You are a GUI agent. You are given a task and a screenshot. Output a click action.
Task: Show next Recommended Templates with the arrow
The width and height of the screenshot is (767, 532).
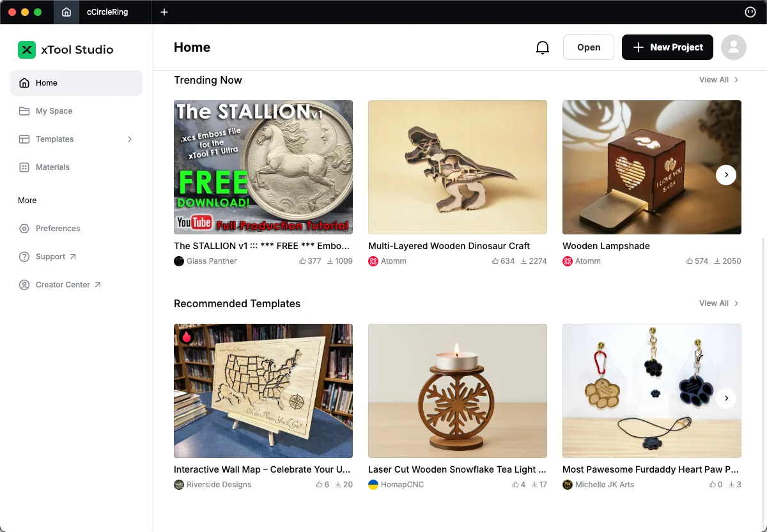tap(726, 399)
